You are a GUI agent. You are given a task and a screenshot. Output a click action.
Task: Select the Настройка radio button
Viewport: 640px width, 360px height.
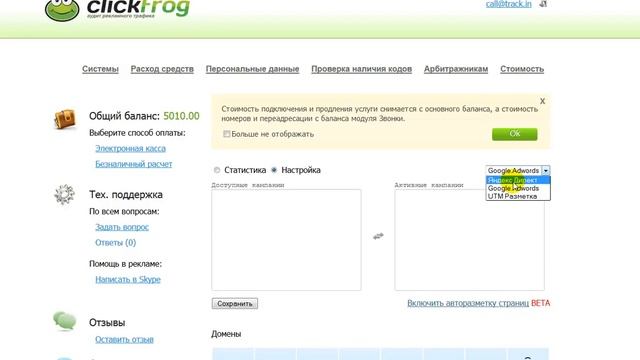click(274, 170)
